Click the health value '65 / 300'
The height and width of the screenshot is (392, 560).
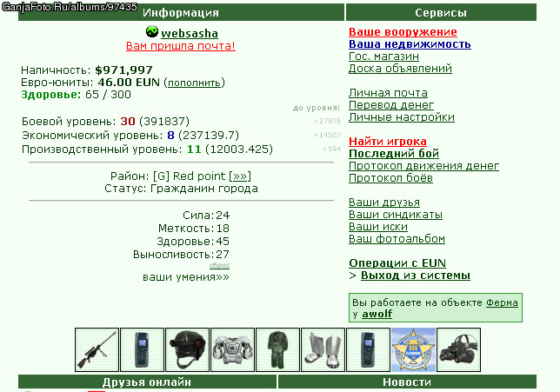click(x=108, y=95)
